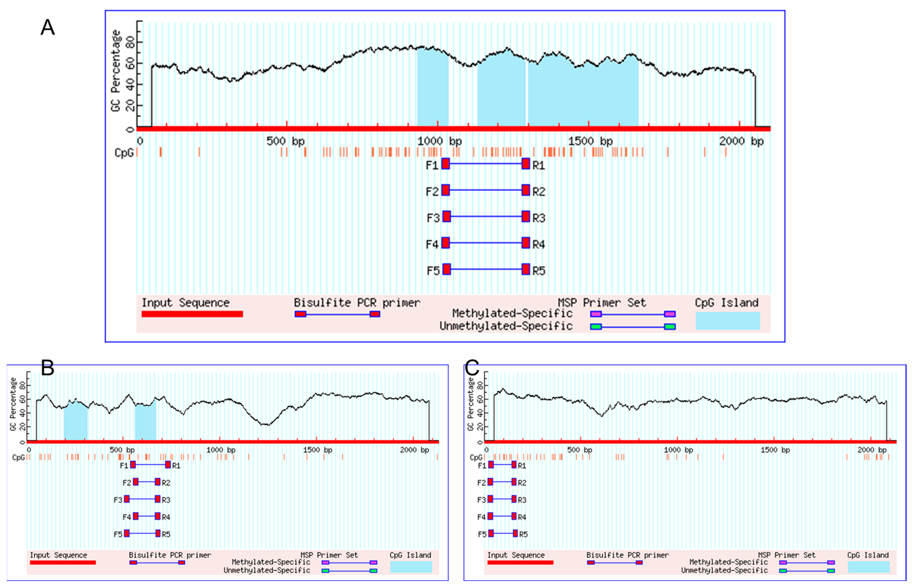Click the F1 primer marker in panel A
Viewport: 912px width, 588px height.
click(x=445, y=164)
